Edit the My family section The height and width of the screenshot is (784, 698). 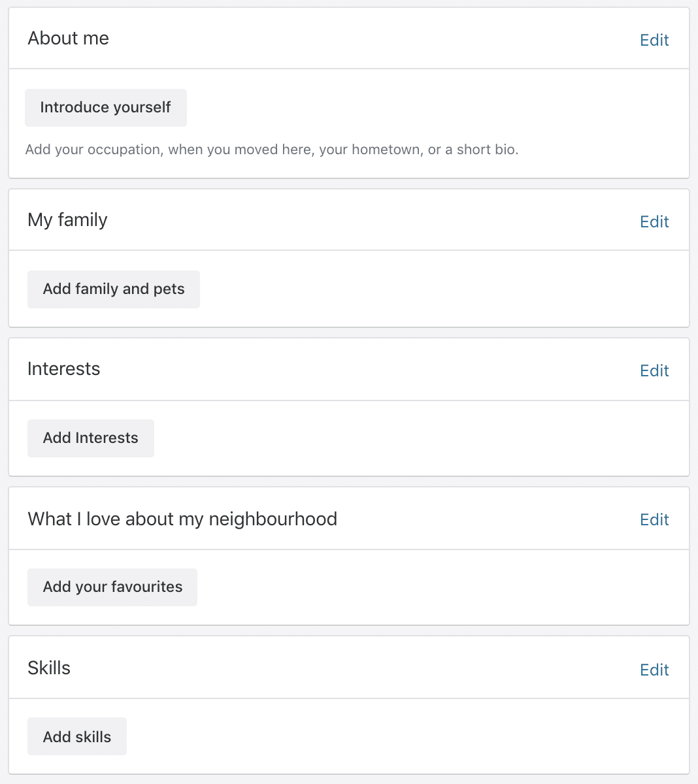pyautogui.click(x=654, y=221)
